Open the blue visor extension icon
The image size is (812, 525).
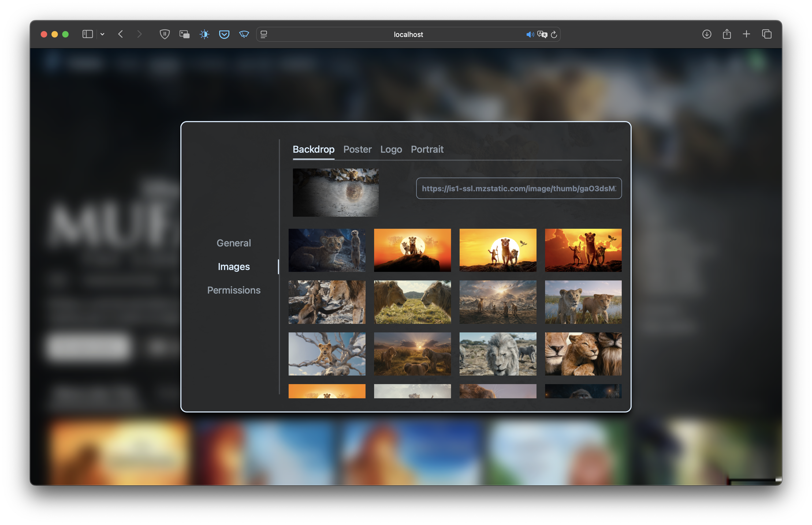tap(244, 34)
